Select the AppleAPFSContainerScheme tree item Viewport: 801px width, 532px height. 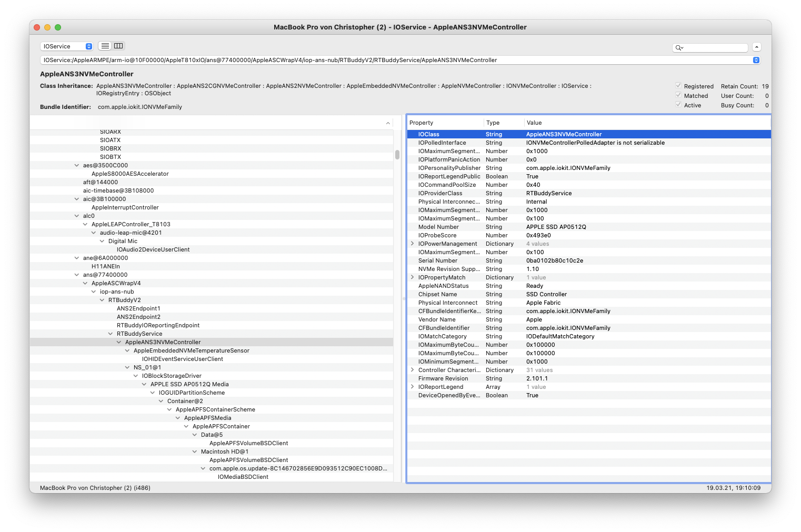tap(215, 409)
